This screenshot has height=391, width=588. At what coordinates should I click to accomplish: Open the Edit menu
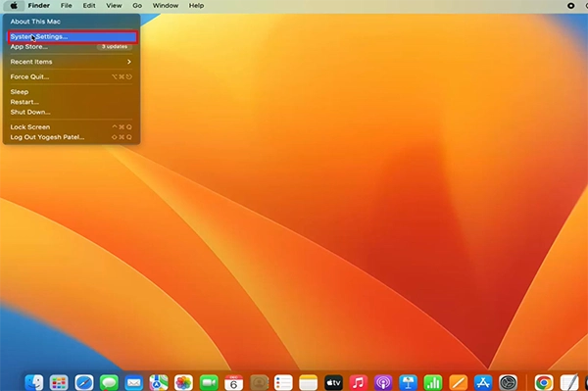click(x=89, y=6)
